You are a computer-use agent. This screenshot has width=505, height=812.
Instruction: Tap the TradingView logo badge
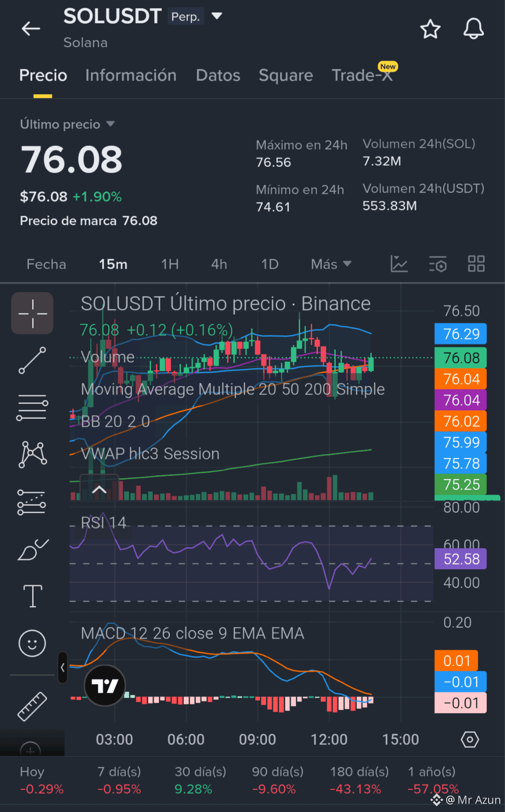point(105,686)
